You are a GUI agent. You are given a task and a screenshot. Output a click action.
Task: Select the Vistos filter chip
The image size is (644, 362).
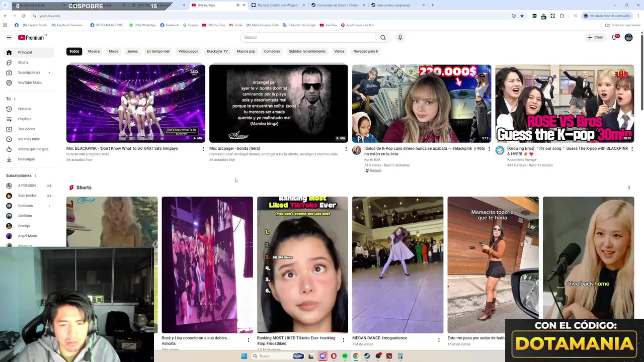coord(340,51)
